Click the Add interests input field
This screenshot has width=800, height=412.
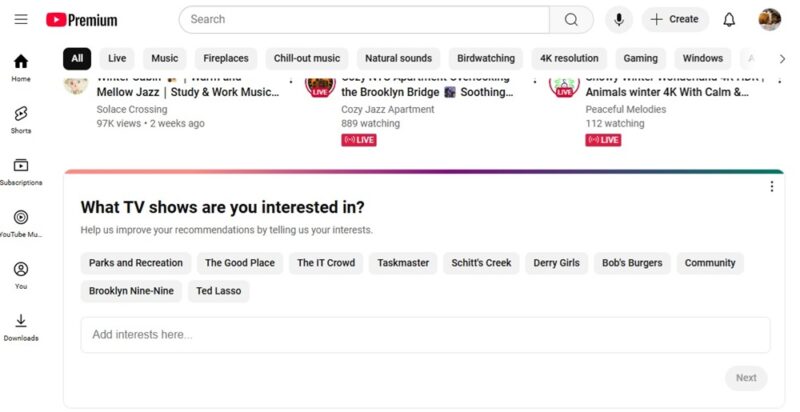tap(425, 335)
